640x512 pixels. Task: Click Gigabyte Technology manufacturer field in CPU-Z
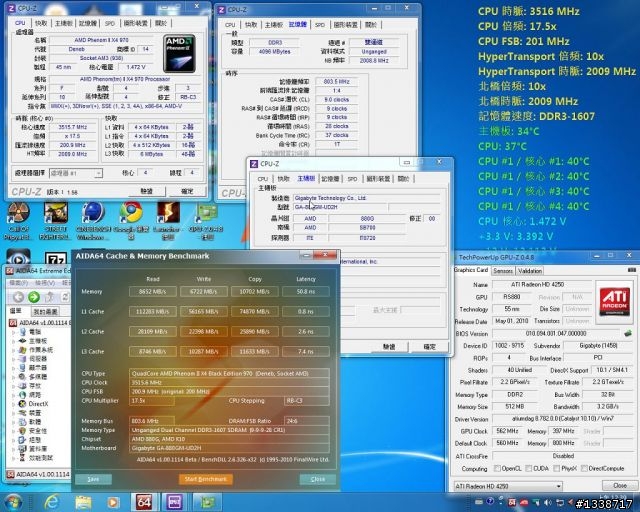367,198
